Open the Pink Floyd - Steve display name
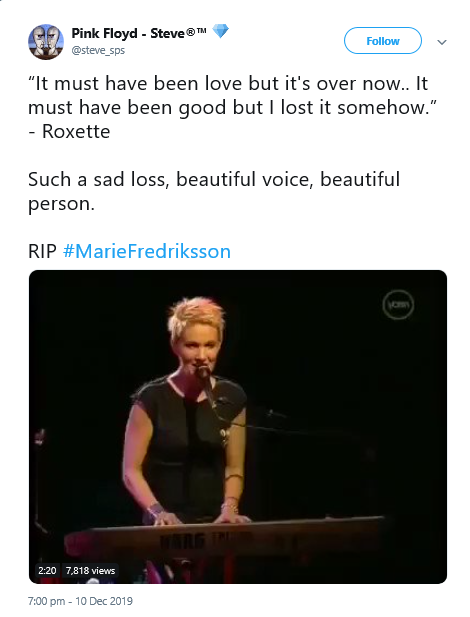 (128, 33)
